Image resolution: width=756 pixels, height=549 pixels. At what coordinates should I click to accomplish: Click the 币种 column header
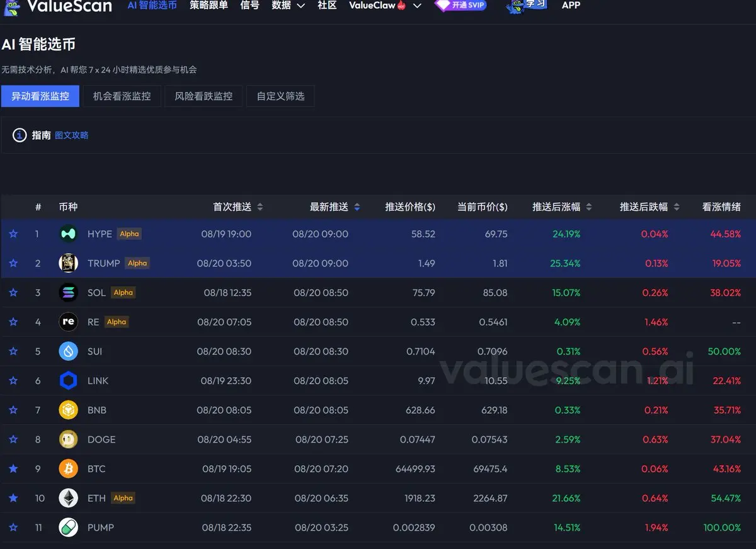[x=68, y=207]
